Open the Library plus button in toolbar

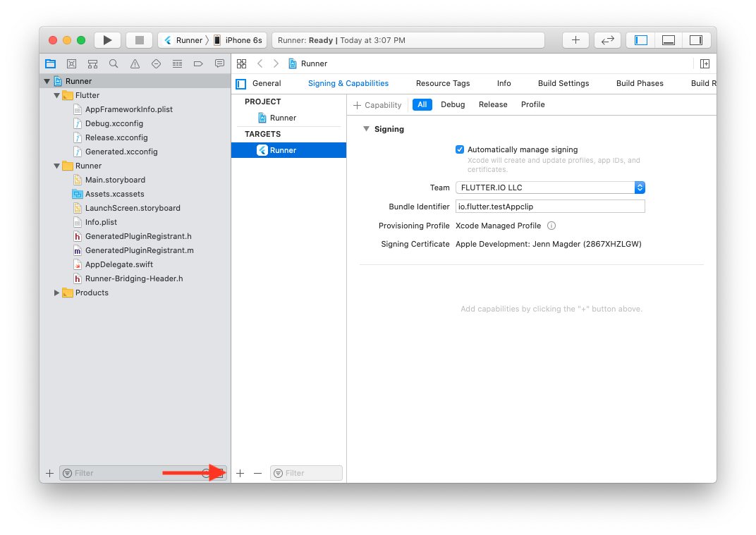coord(575,40)
